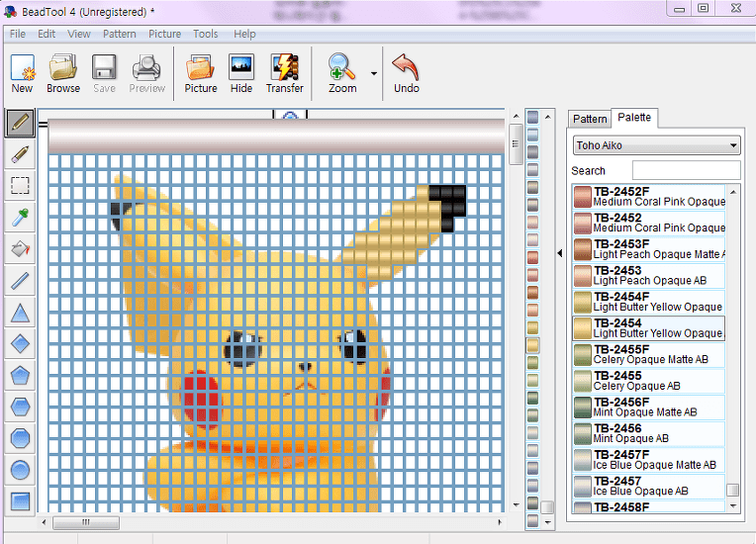Image resolution: width=756 pixels, height=544 pixels.
Task: Open the View menu
Action: 78,34
